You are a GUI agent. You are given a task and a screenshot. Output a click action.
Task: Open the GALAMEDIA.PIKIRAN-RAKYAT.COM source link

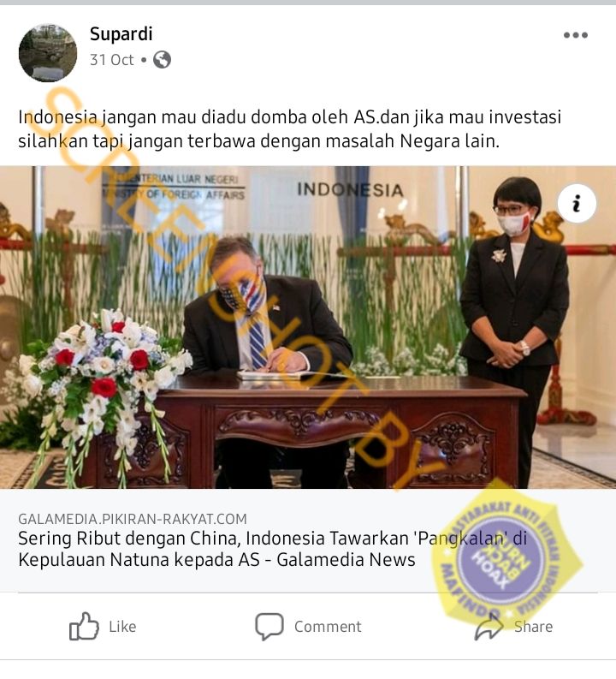pyautogui.click(x=133, y=519)
